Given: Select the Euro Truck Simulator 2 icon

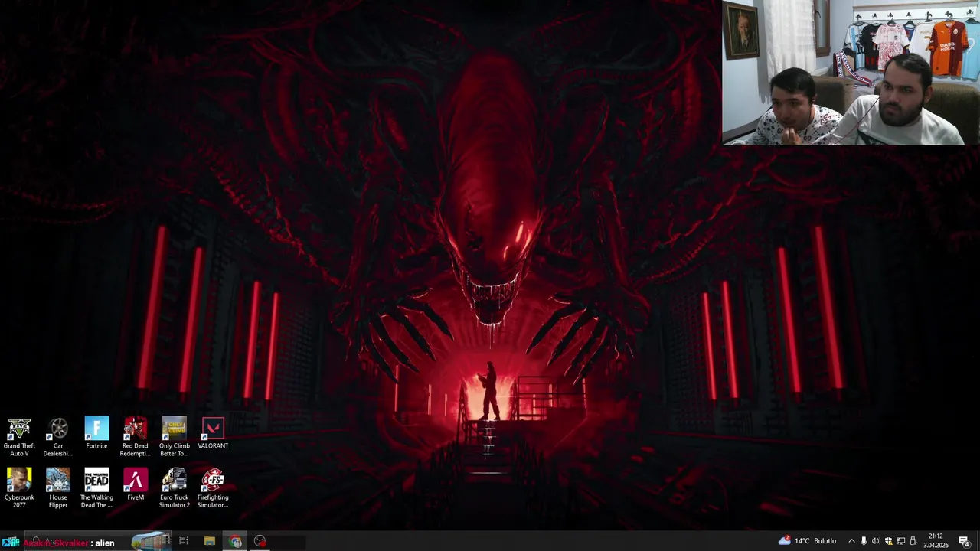Looking at the screenshot, I should (174, 488).
